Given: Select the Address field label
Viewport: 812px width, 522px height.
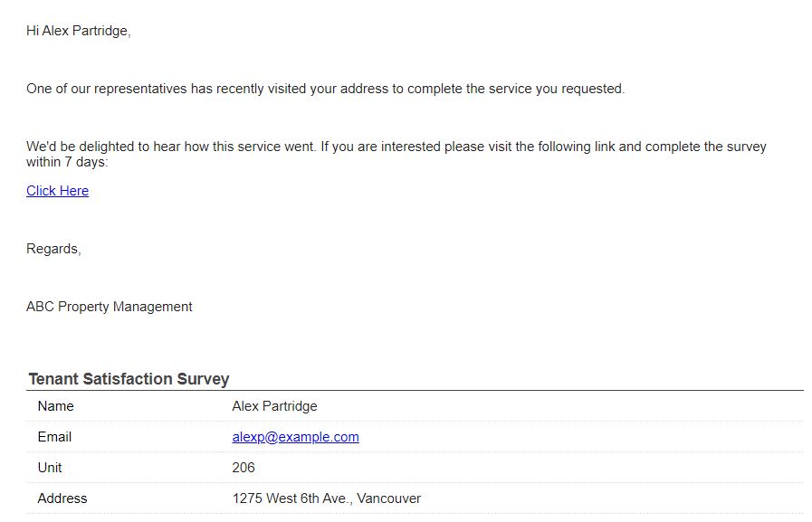Looking at the screenshot, I should pos(62,498).
